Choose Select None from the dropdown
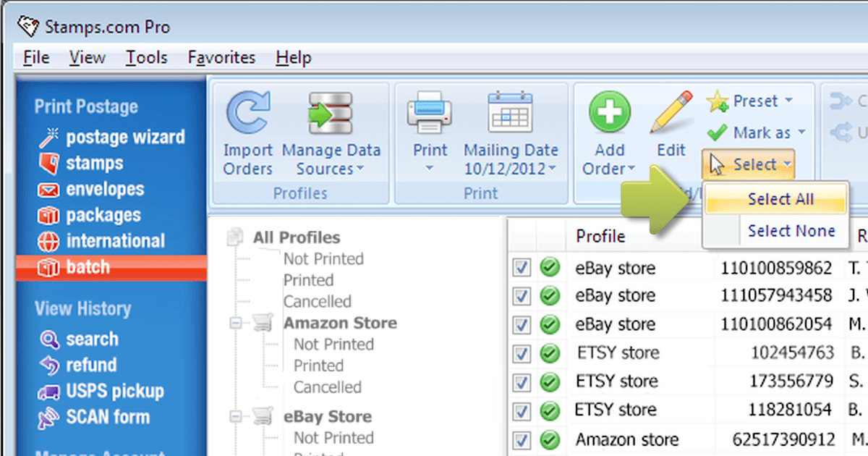The width and height of the screenshot is (868, 456). 775,231
